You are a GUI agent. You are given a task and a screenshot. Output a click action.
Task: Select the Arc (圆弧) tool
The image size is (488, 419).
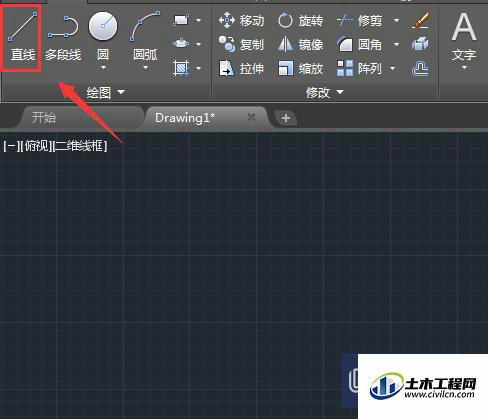[x=145, y=35]
